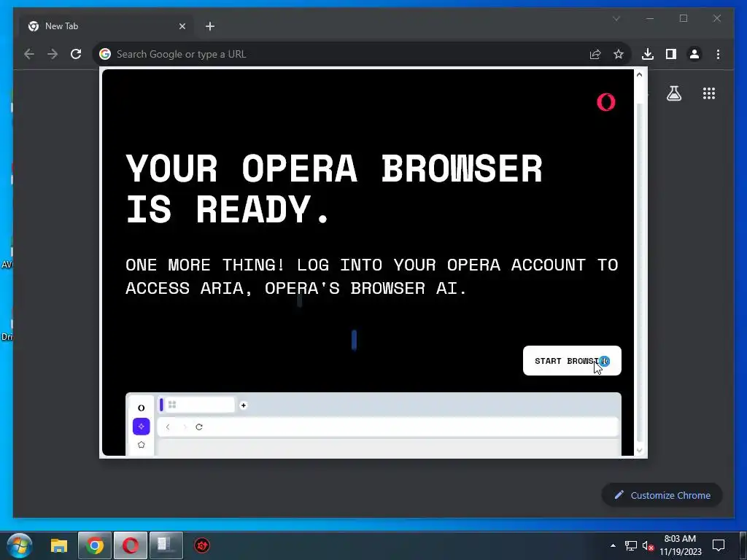Click the scroll down arrow in the Opera dialog
The width and height of the screenshot is (747, 560).
pos(639,450)
